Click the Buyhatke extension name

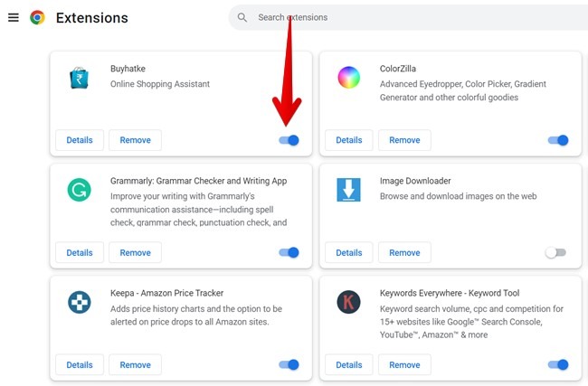click(128, 69)
